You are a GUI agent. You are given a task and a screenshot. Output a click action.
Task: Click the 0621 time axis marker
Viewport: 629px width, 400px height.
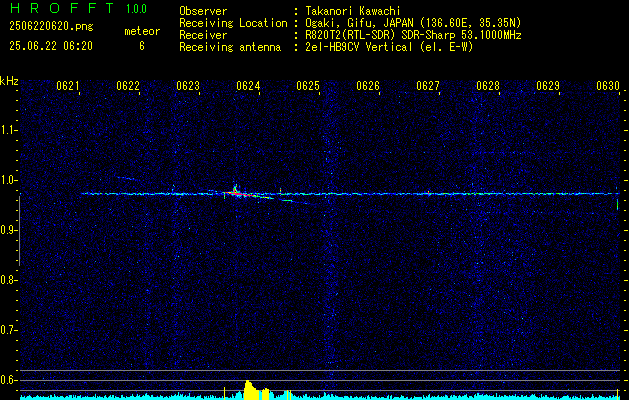point(68,86)
